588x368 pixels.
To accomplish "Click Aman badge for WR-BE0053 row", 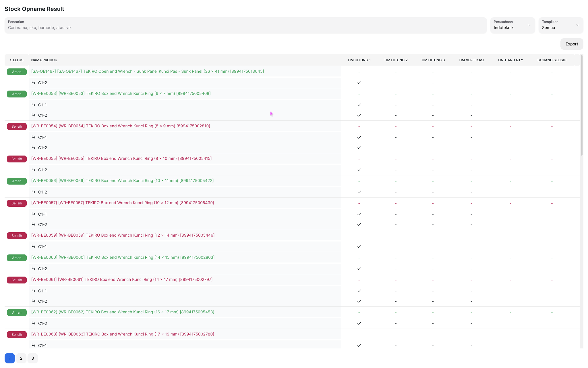I will click(17, 94).
